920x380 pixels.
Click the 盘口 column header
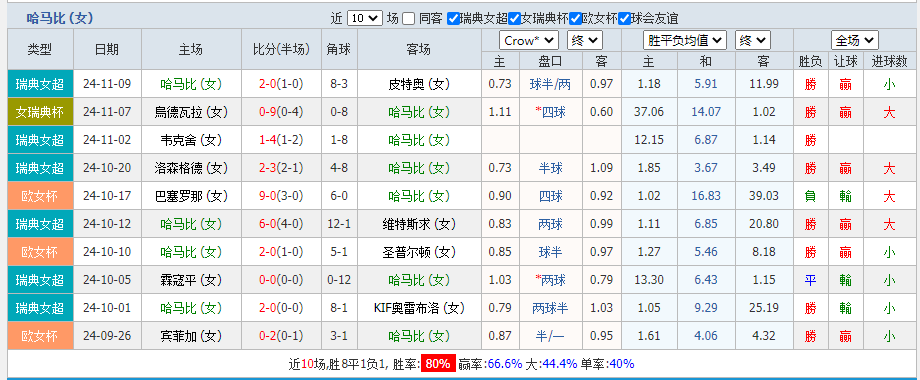click(550, 61)
